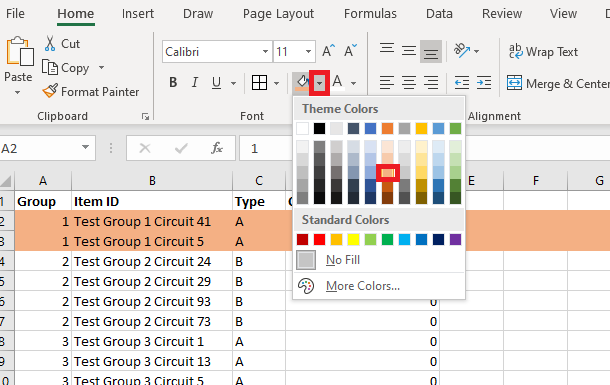Click the Cut scissors icon

click(x=50, y=44)
